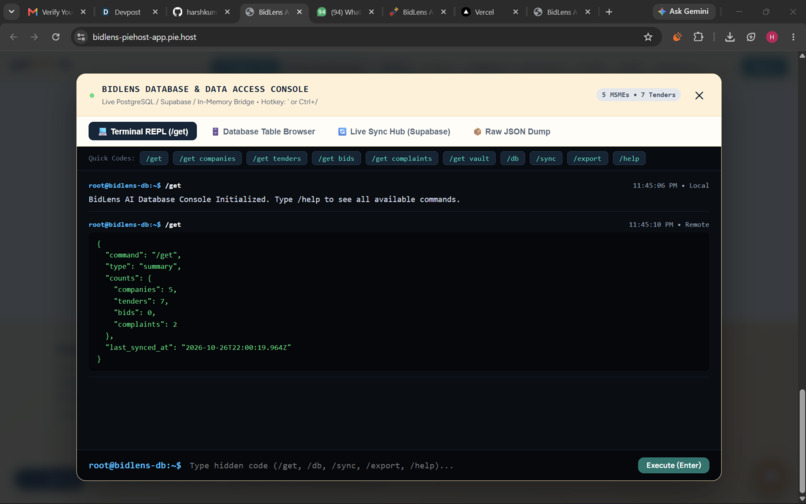Screen dimensions: 806x504
Task: Switch to Raw JSON Dump tab
Action: point(511,131)
